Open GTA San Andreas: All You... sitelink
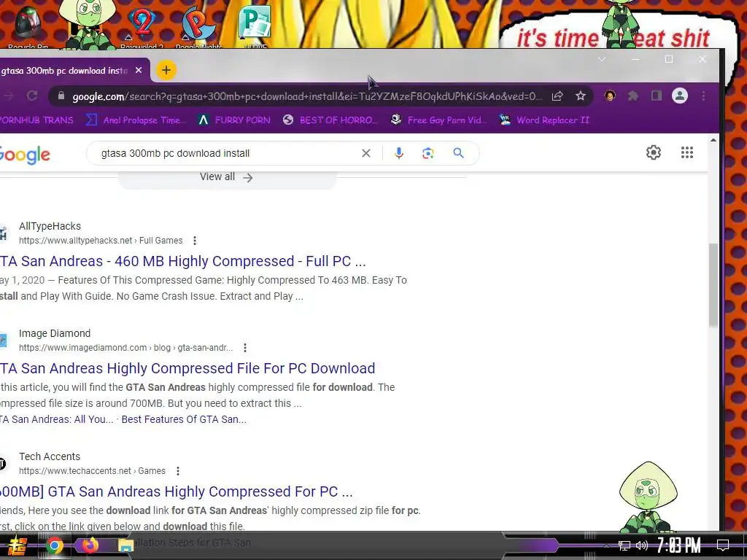 click(x=57, y=419)
